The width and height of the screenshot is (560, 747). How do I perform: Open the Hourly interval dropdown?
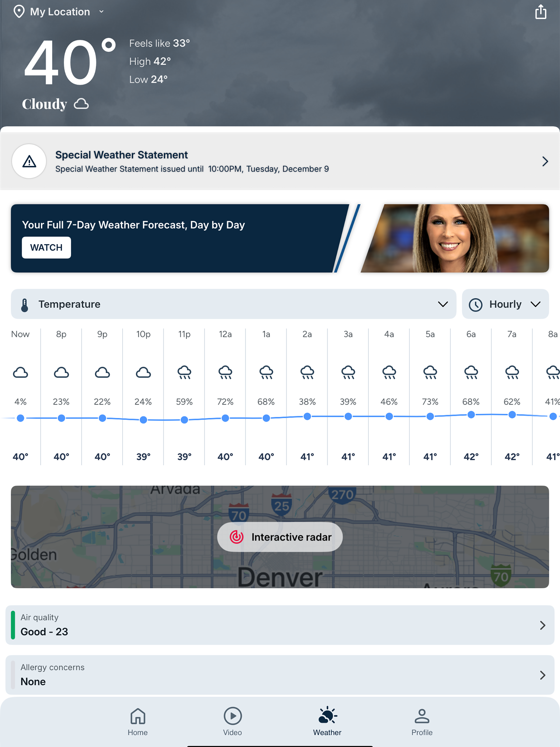coord(505,304)
